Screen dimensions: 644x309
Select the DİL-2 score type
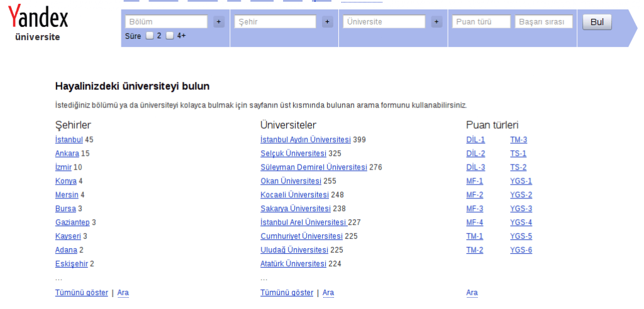pyautogui.click(x=475, y=153)
